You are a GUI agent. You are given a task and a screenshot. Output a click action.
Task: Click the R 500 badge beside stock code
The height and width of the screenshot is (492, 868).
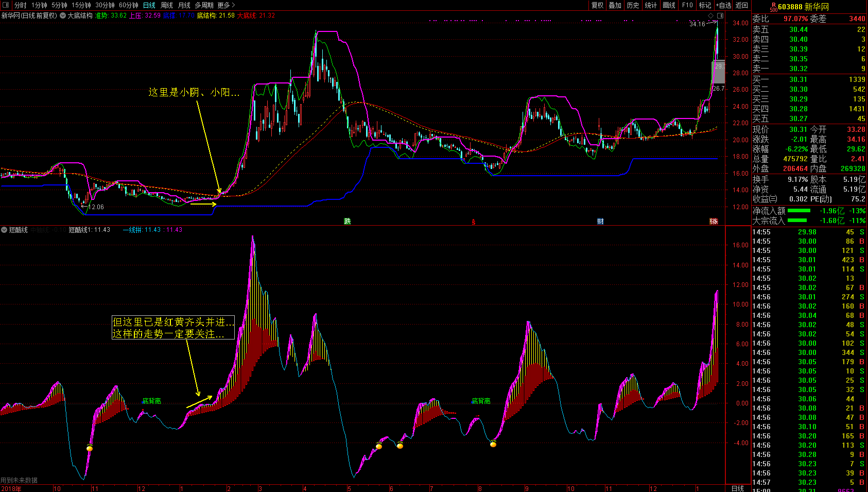click(x=773, y=7)
